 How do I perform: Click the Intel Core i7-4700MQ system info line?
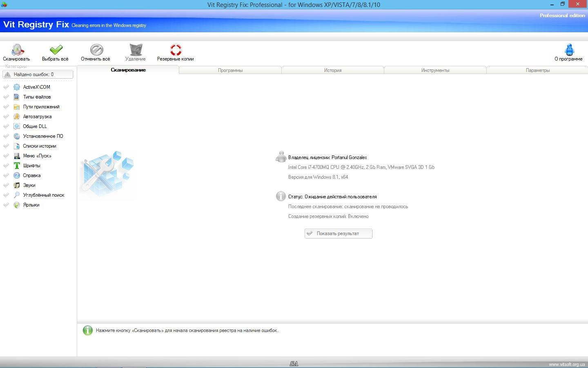tap(361, 167)
